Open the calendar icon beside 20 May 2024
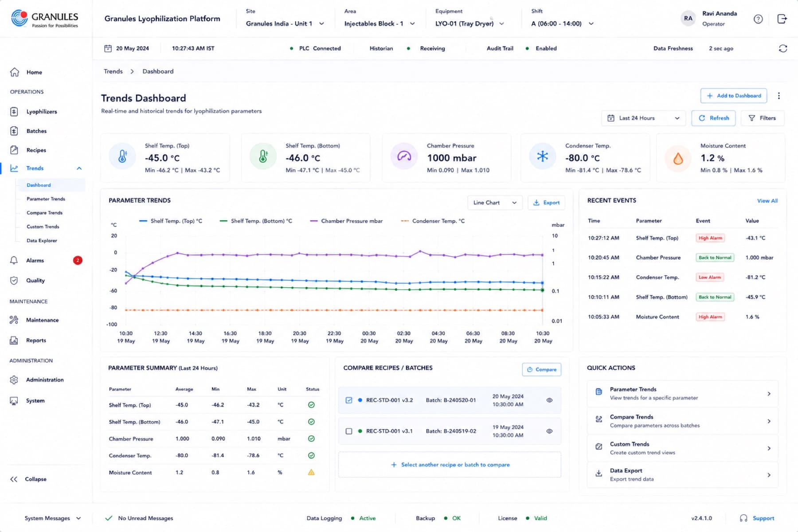This screenshot has height=532, width=798. point(108,48)
